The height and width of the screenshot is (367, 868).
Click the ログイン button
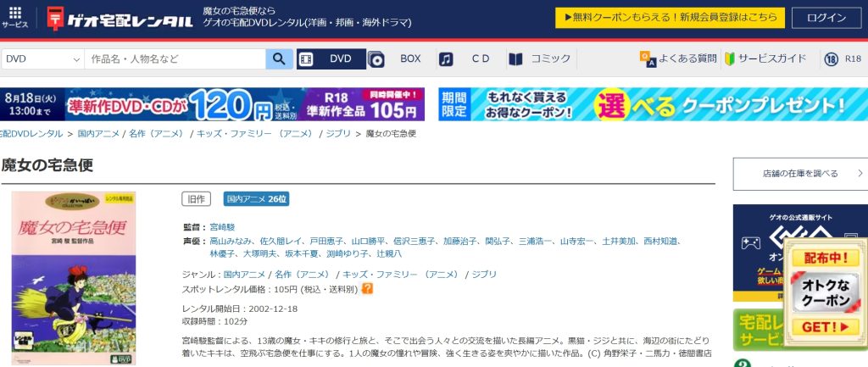(826, 18)
